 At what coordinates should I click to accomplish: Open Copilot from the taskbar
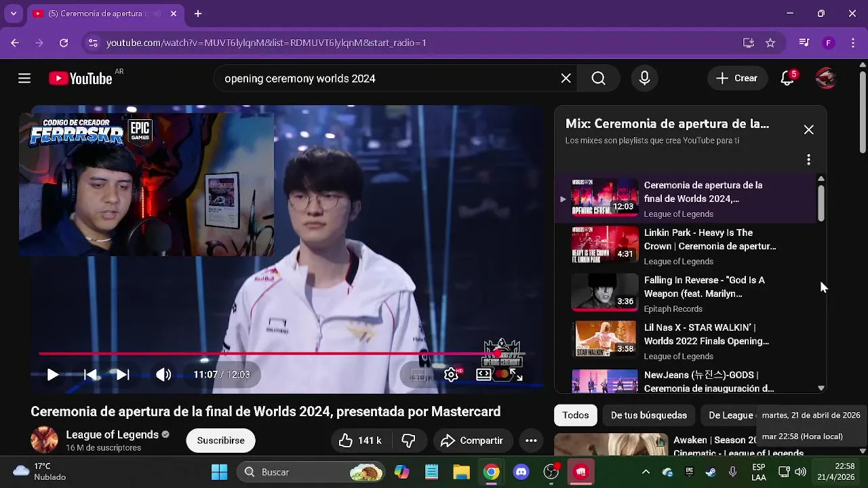[402, 472]
